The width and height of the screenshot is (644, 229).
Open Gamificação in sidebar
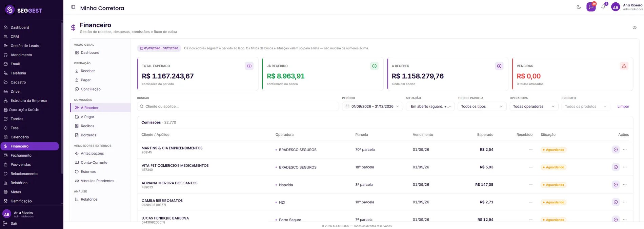point(30,201)
